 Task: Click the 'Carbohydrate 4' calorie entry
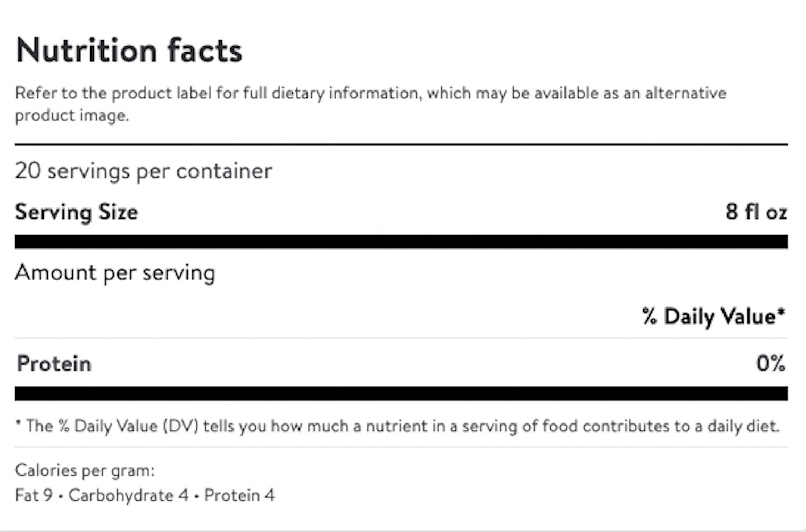point(128,495)
